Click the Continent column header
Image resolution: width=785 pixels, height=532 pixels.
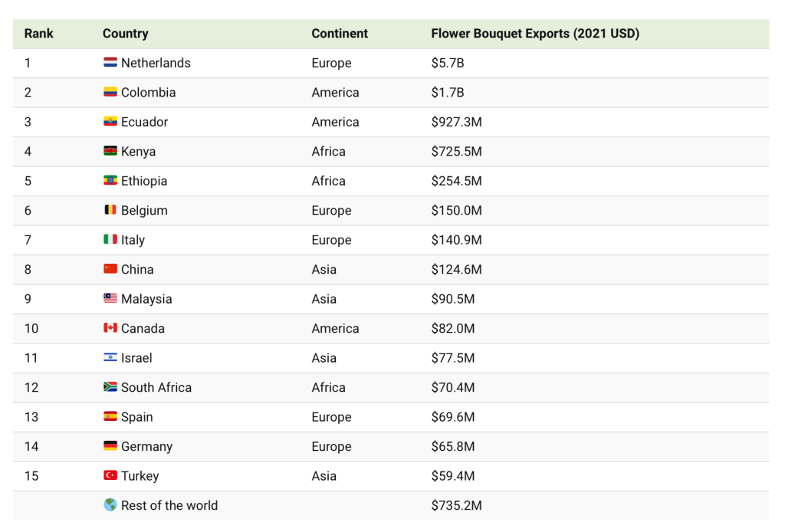tap(340, 34)
